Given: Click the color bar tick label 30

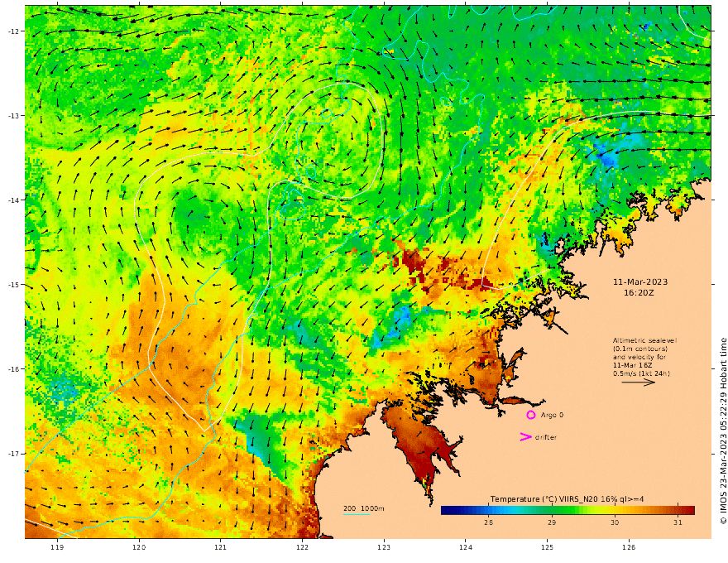Looking at the screenshot, I should point(615,522).
